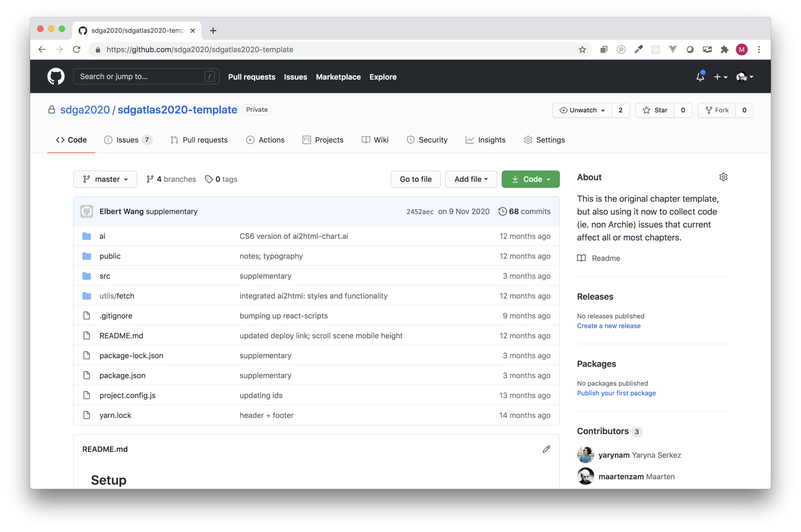Edit README with the pencil icon
Screen dimensions: 801x532
[546, 449]
